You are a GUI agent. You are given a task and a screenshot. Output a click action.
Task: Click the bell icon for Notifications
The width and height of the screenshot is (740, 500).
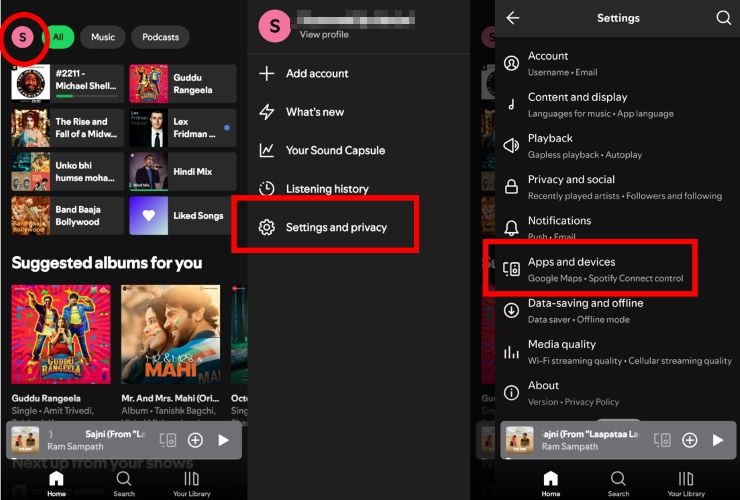pos(512,228)
